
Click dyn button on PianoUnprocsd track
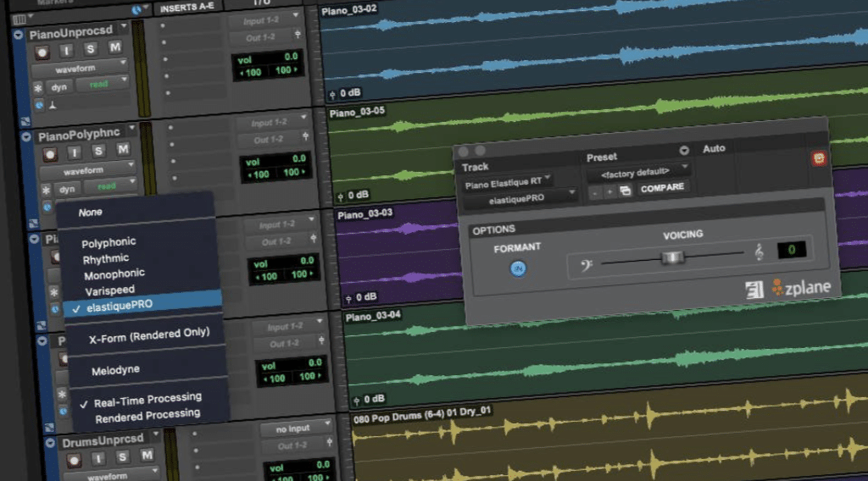(x=59, y=87)
